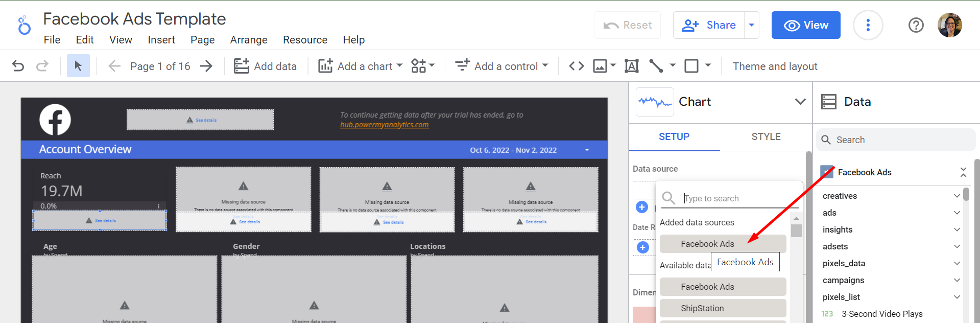Image resolution: width=980 pixels, height=323 pixels.
Task: Select the cursor selection mode tool
Action: (78, 66)
